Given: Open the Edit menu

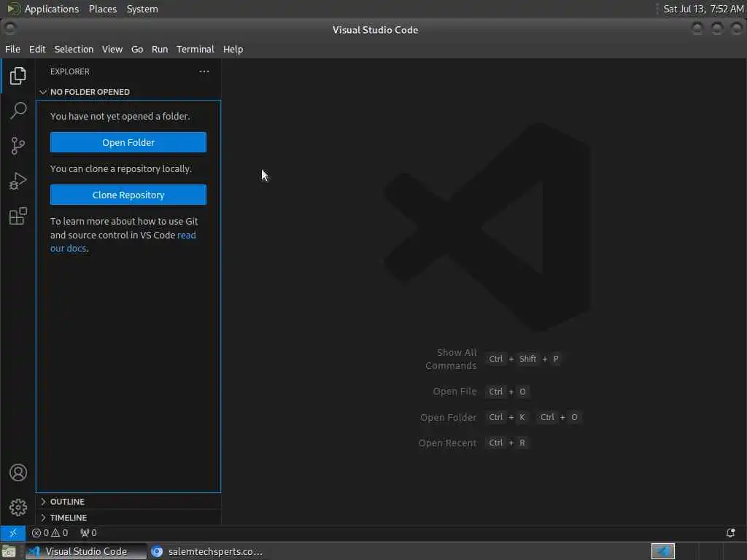Looking at the screenshot, I should (x=37, y=49).
